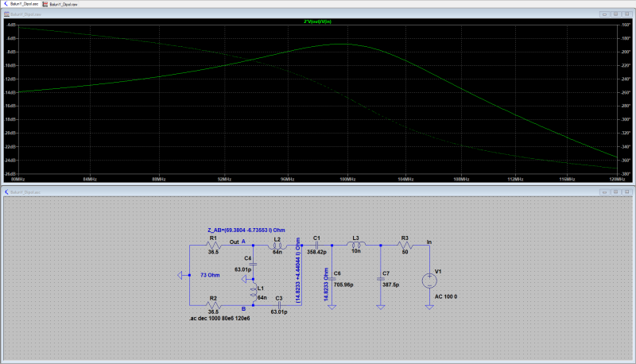The width and height of the screenshot is (636, 364).
Task: Click the '73 Ohm' comment text
Action: [x=210, y=275]
